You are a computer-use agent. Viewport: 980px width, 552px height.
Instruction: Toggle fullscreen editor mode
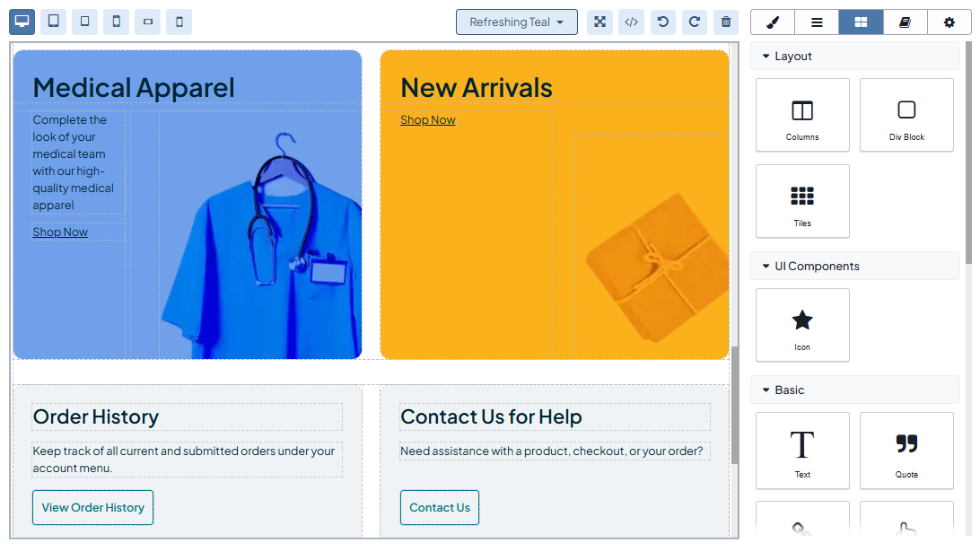(599, 22)
